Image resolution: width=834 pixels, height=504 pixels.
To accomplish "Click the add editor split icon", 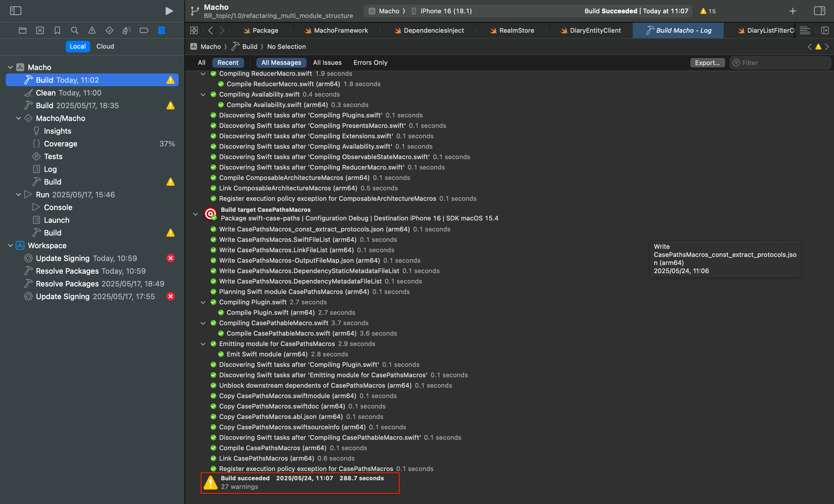I will point(825,30).
